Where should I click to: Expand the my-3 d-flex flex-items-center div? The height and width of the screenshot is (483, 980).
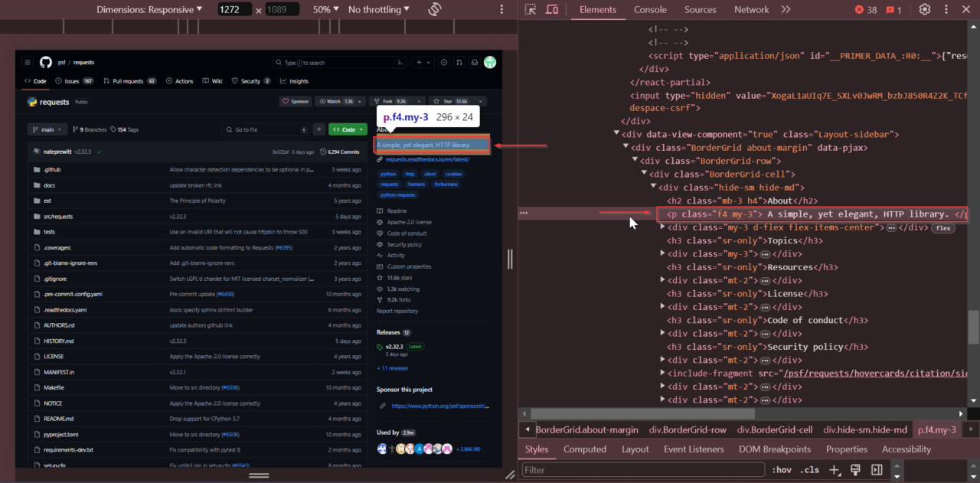pyautogui.click(x=663, y=227)
